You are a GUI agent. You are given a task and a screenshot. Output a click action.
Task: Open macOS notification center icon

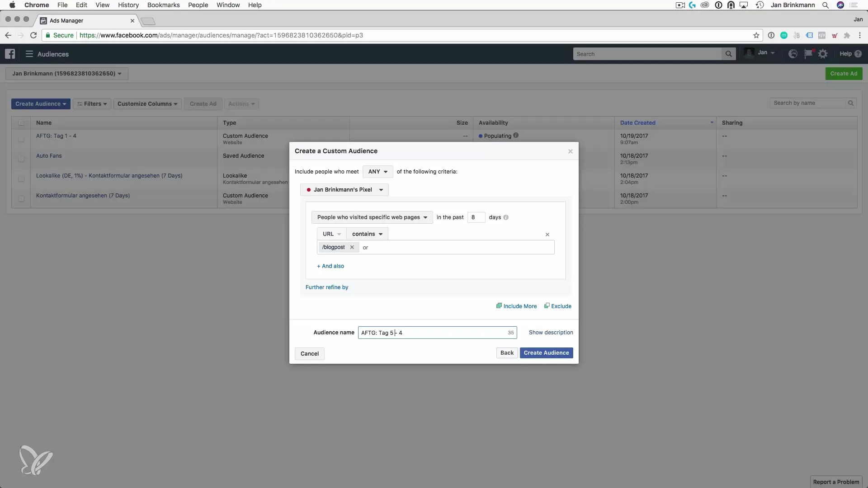coord(854,5)
